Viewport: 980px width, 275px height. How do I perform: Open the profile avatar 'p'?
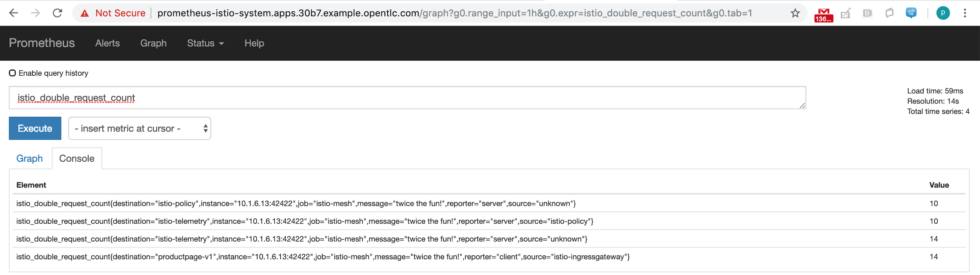(x=943, y=13)
